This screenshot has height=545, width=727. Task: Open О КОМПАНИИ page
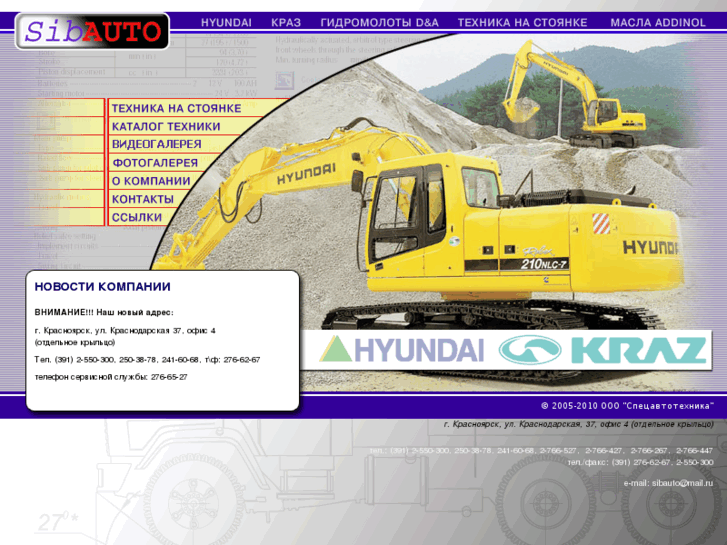pyautogui.click(x=151, y=181)
